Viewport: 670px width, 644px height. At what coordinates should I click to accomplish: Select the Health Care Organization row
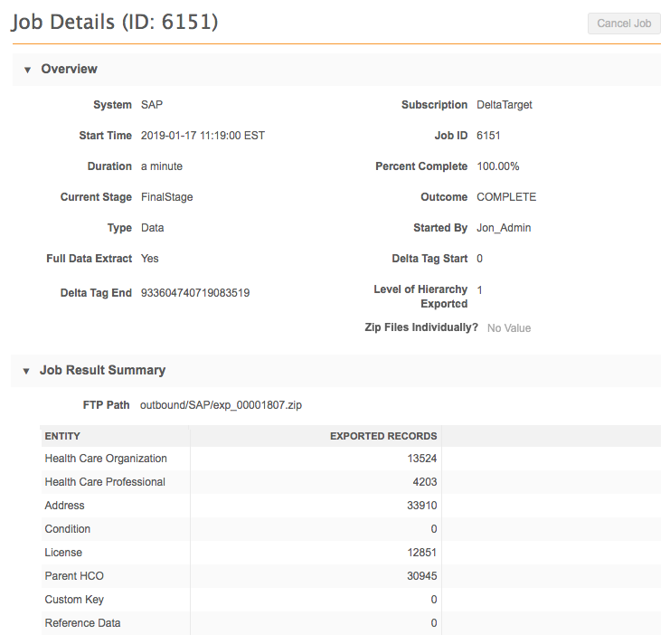point(106,459)
